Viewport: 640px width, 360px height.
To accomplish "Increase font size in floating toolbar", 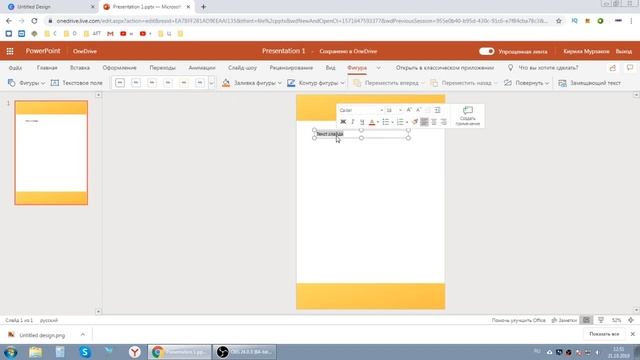I will click(409, 110).
